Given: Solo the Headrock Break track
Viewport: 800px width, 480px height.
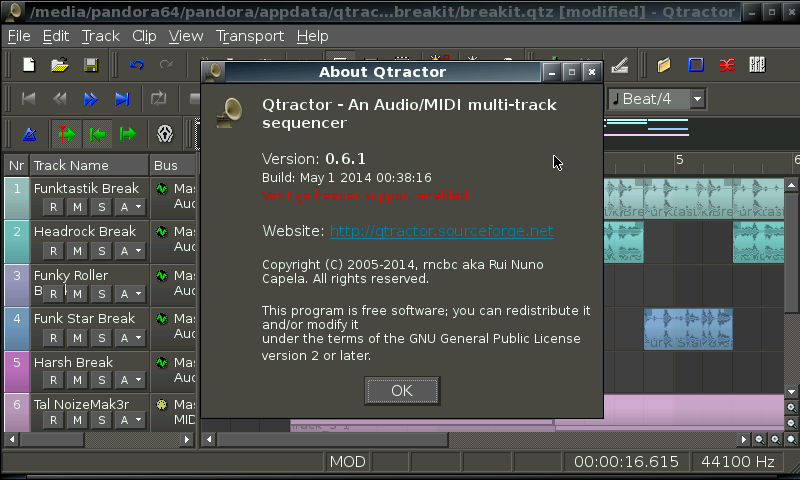Looking at the screenshot, I should (102, 251).
